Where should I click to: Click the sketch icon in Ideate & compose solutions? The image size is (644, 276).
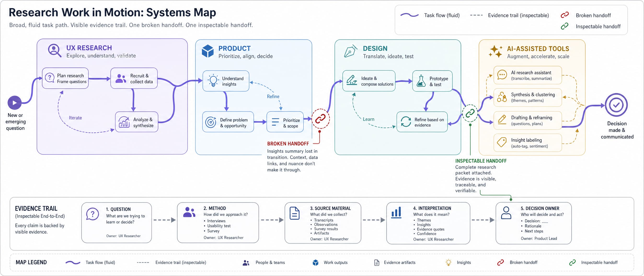tap(351, 80)
